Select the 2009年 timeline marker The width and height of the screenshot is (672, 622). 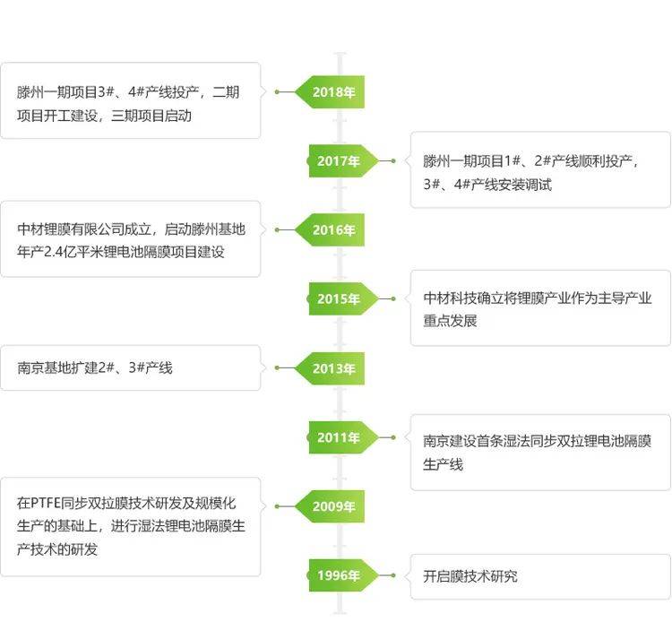point(330,506)
